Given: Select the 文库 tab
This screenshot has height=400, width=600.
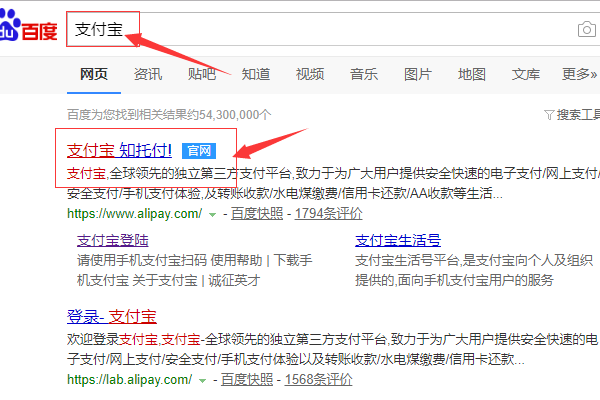Looking at the screenshot, I should click(x=526, y=74).
